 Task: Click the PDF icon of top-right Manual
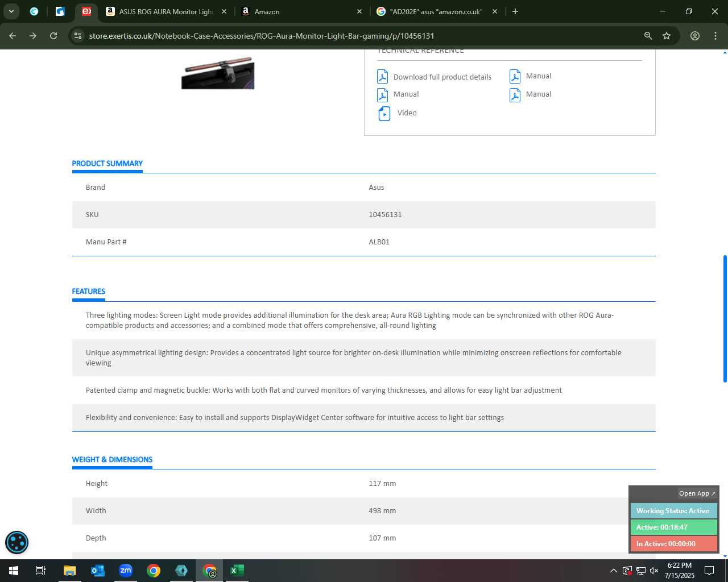pyautogui.click(x=515, y=76)
